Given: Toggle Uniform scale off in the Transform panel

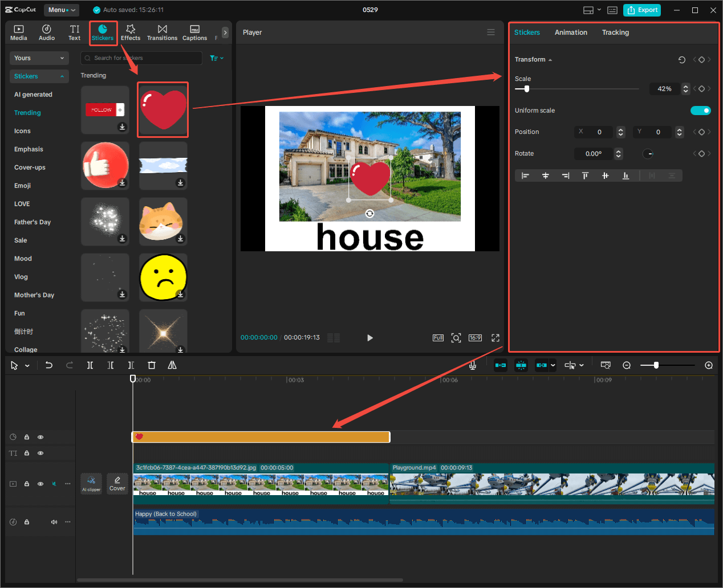Looking at the screenshot, I should 701,110.
